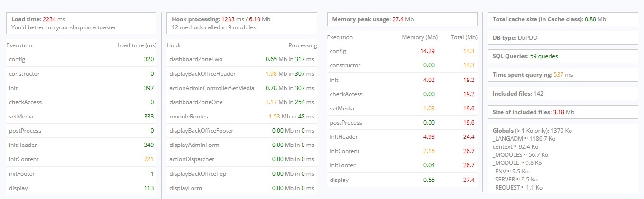Select the initContent row in load time table
The width and height of the screenshot is (644, 199).
81,159
